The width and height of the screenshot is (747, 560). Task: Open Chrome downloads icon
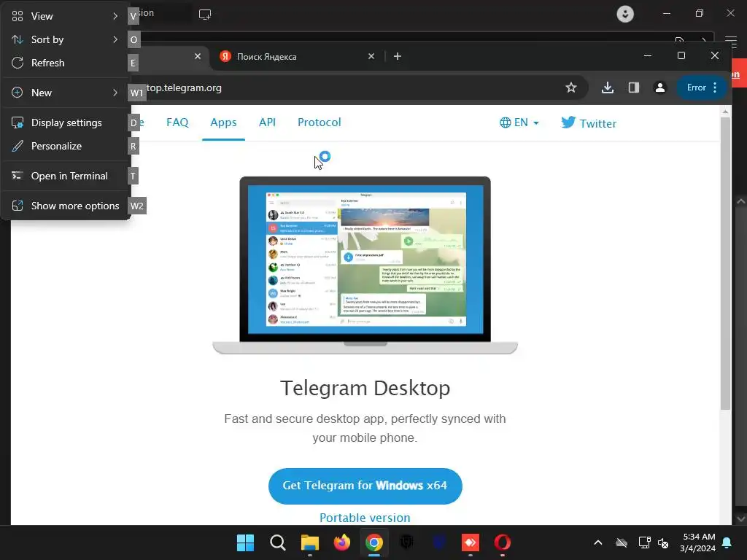coord(608,87)
